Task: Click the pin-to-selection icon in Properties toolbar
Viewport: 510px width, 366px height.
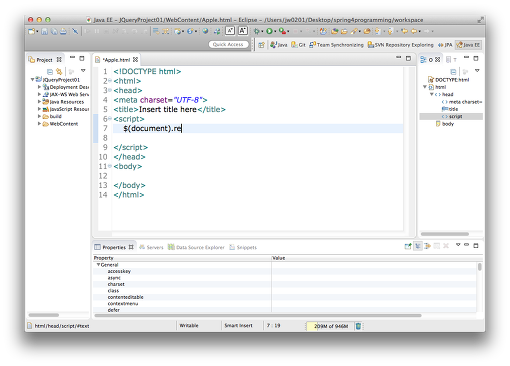Action: [x=408, y=246]
